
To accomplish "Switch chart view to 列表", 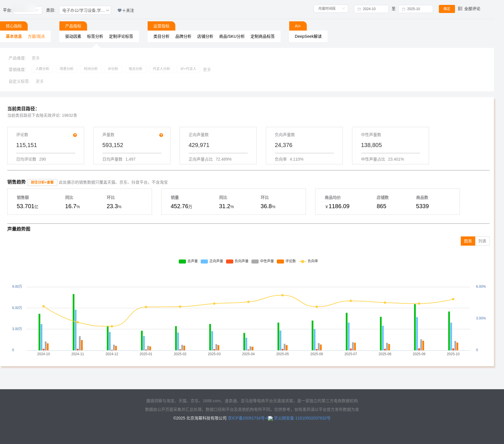I will tap(482, 241).
